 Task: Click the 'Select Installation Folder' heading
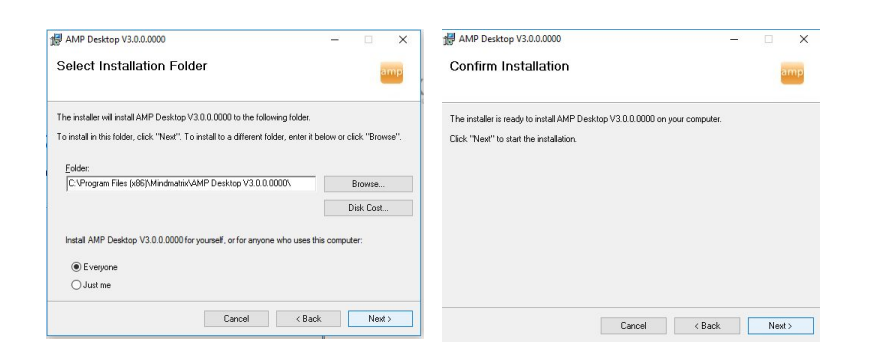click(132, 66)
